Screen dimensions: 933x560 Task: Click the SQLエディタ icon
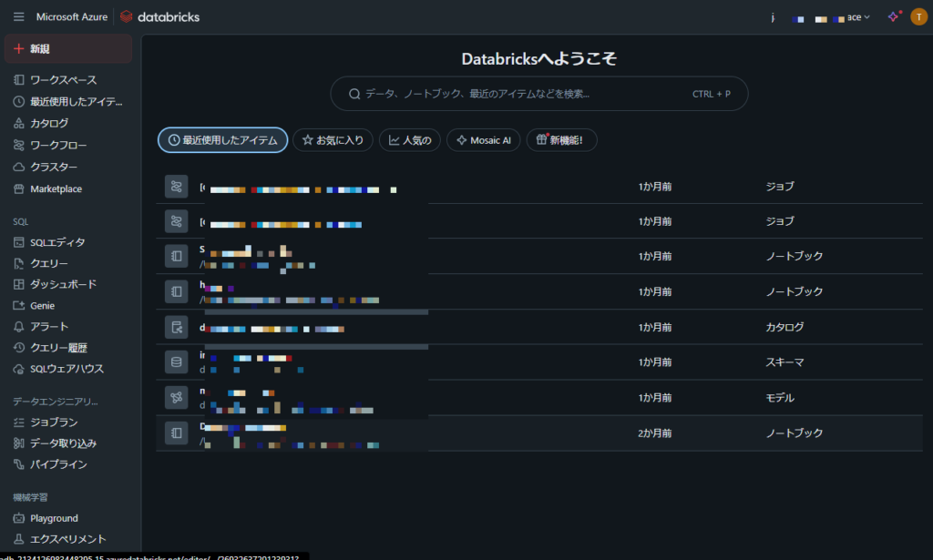coord(19,242)
